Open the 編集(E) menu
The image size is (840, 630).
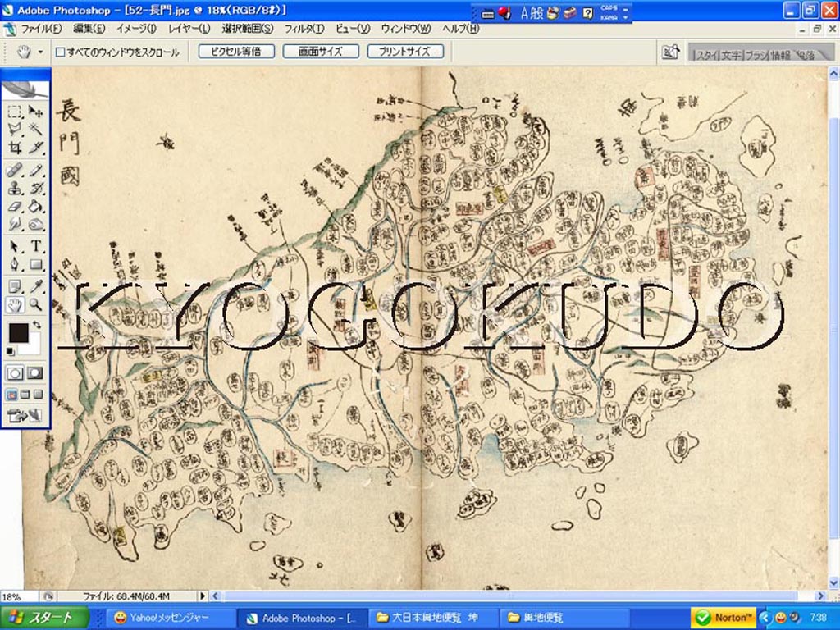[x=89, y=29]
